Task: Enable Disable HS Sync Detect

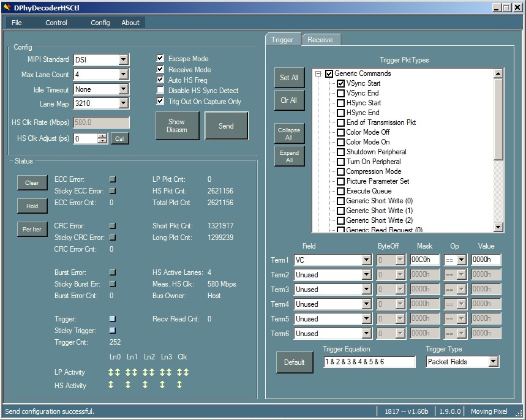Action: point(160,91)
